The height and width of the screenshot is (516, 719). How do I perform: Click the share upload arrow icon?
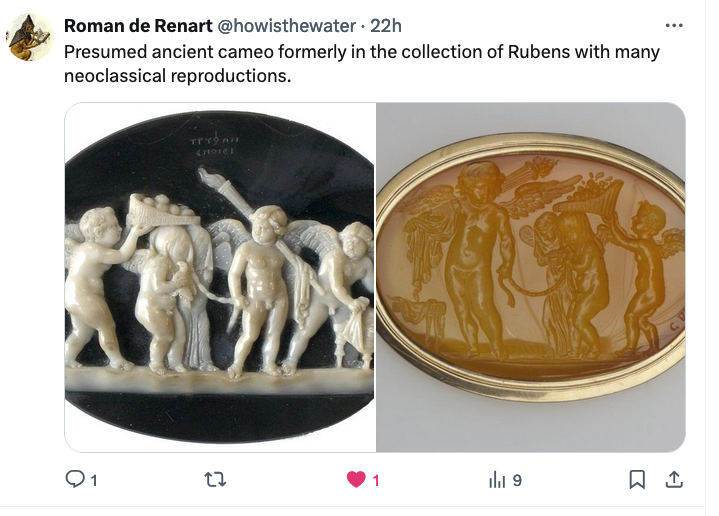coord(674,479)
